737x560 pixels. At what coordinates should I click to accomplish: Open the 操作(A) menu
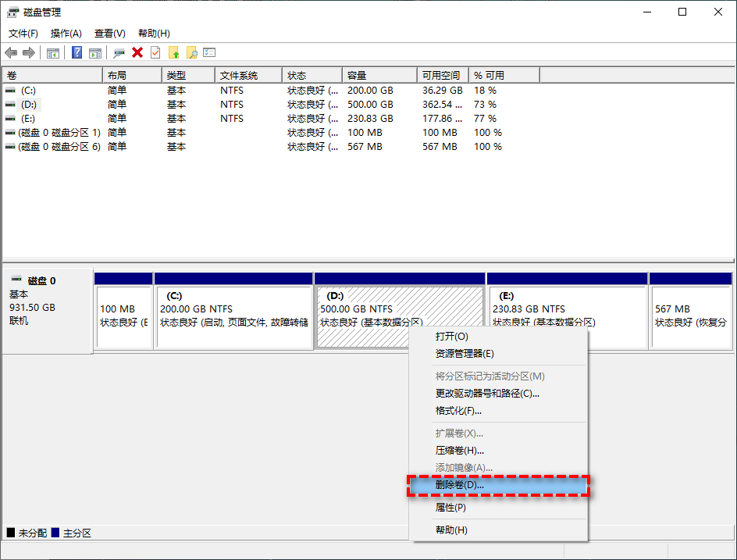click(66, 34)
